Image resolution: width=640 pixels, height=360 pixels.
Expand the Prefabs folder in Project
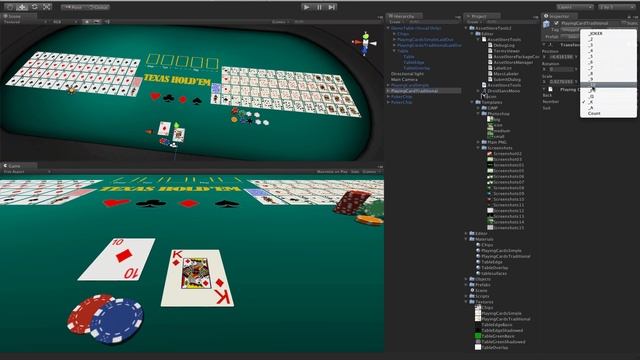tap(467, 285)
